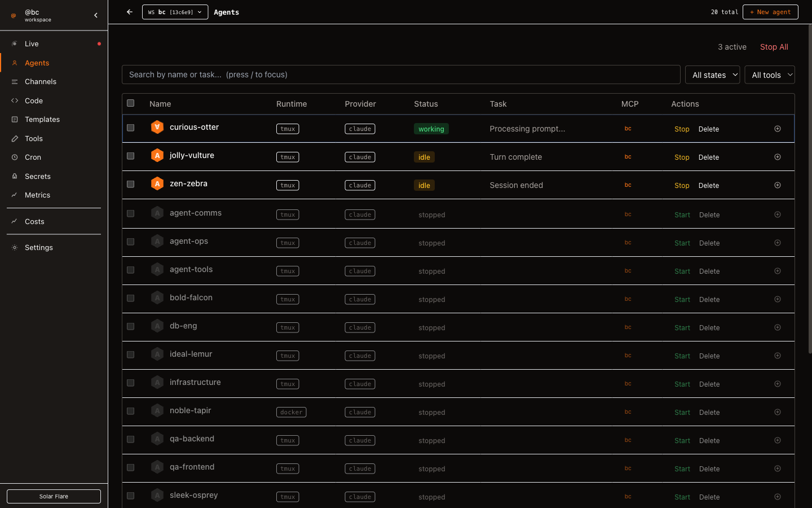The image size is (812, 508).
Task: Open the zen-zebra row plus-circle icon
Action: (x=778, y=185)
